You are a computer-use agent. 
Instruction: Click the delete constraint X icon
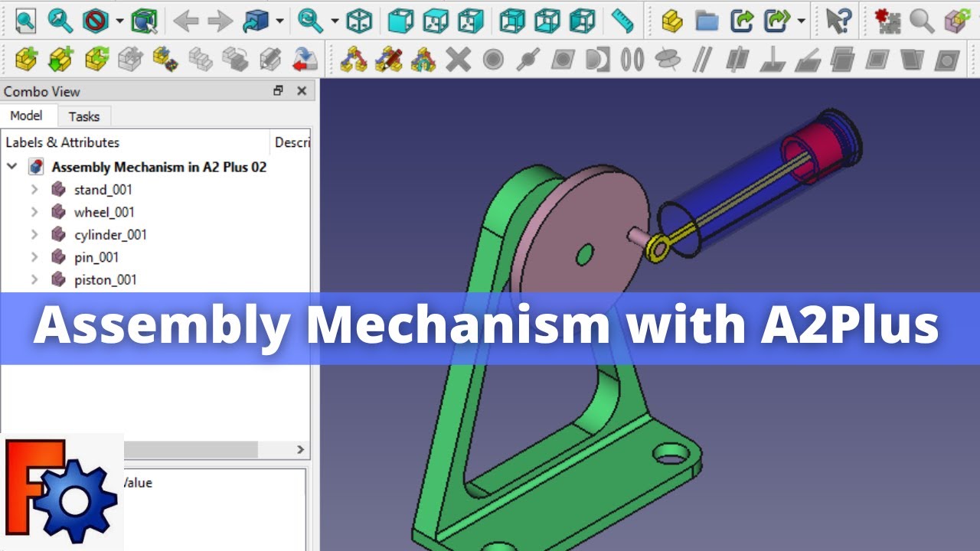pos(458,59)
